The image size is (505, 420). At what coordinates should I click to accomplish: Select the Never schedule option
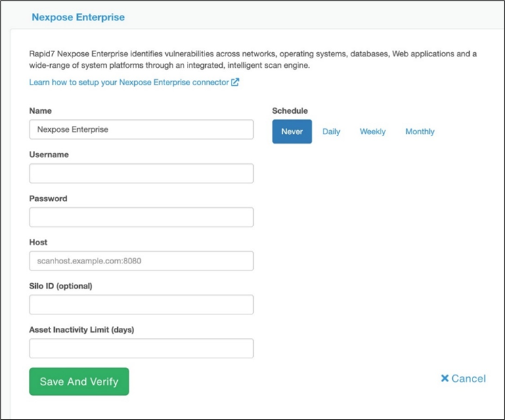[292, 131]
